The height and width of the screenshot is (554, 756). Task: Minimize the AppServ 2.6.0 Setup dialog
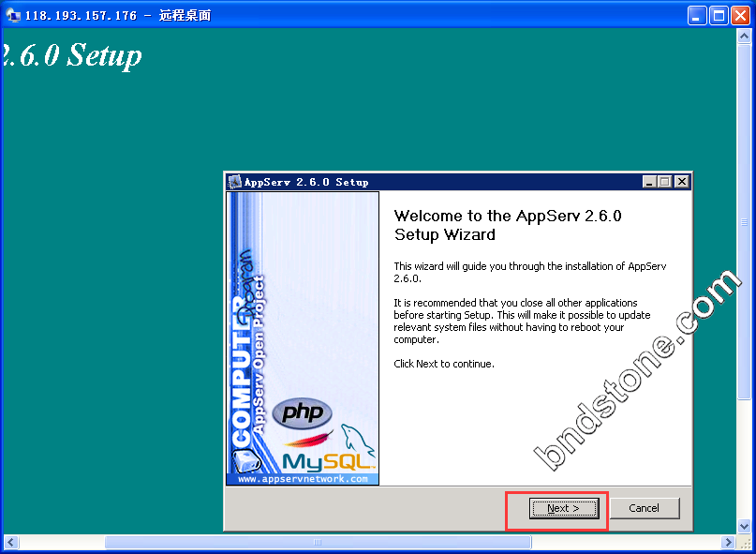click(x=649, y=182)
